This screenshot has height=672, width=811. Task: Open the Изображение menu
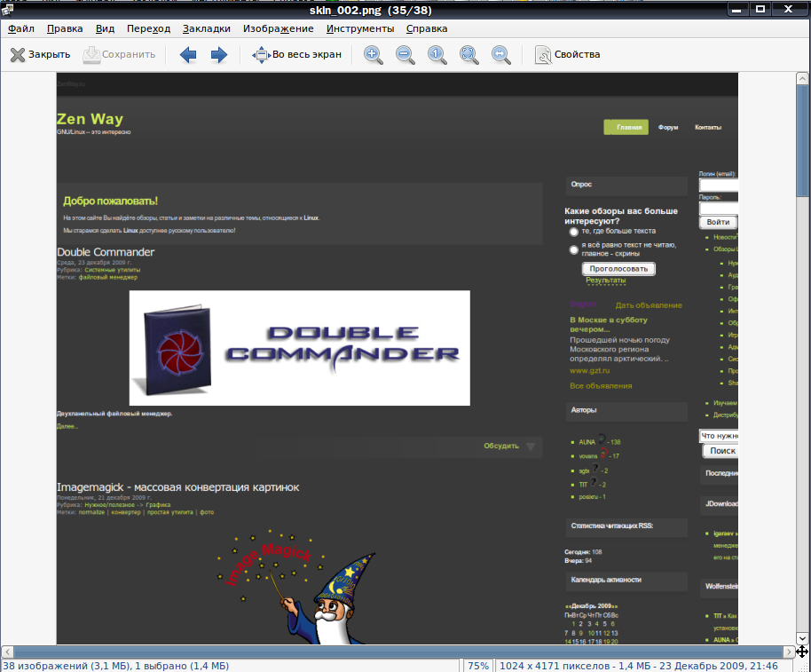click(x=279, y=29)
